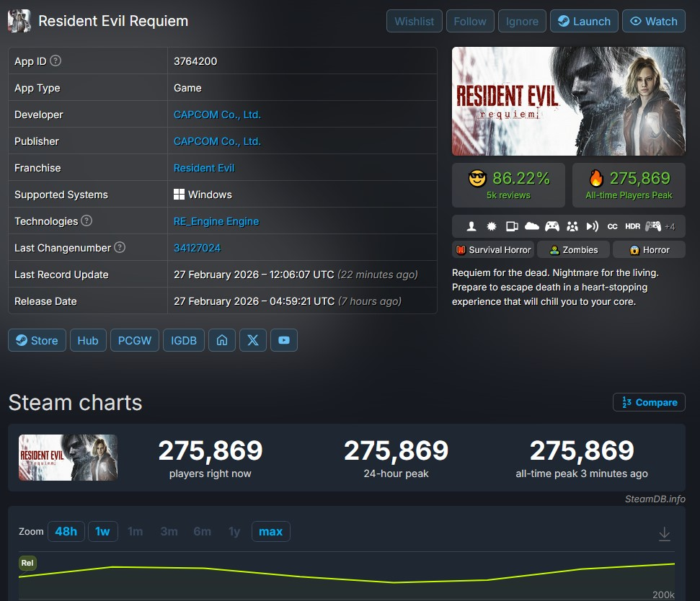Click the players right now count
The width and height of the screenshot is (700, 601).
point(211,450)
